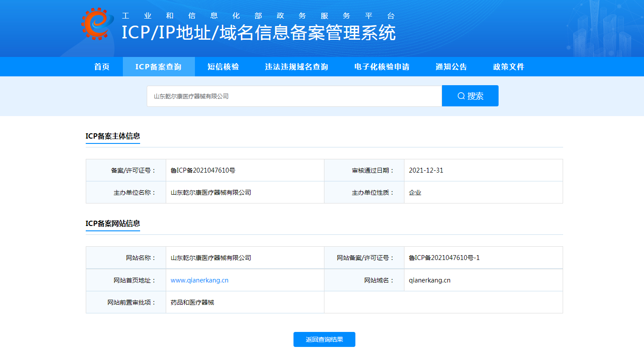The height and width of the screenshot is (354, 644).
Task: Go to the 短信核验 tab
Action: [x=223, y=67]
